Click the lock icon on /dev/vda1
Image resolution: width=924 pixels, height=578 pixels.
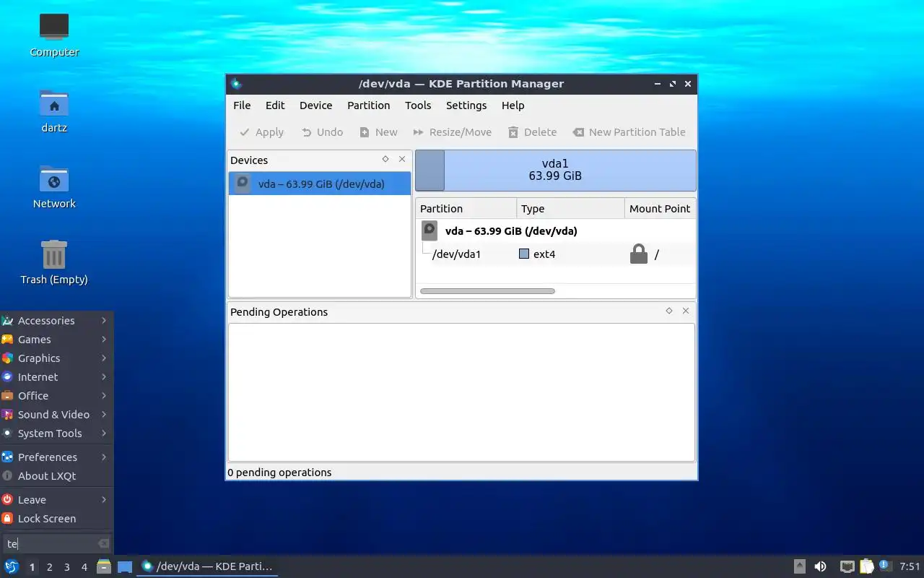639,254
